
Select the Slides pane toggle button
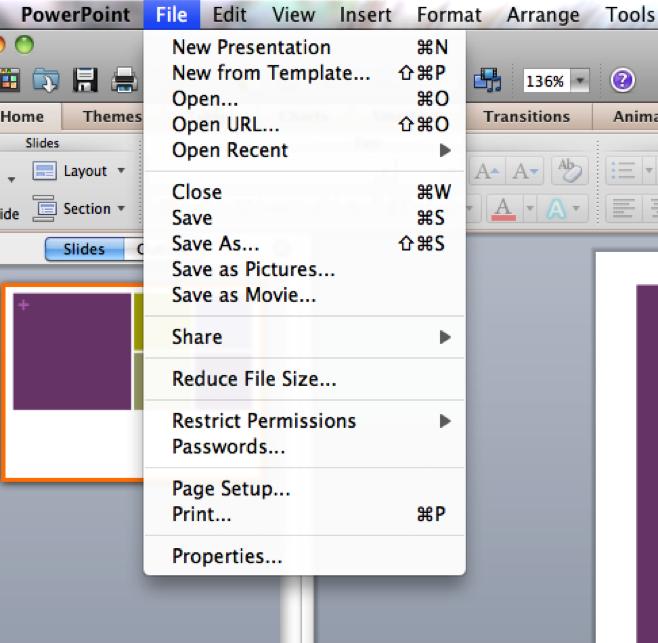(84, 249)
